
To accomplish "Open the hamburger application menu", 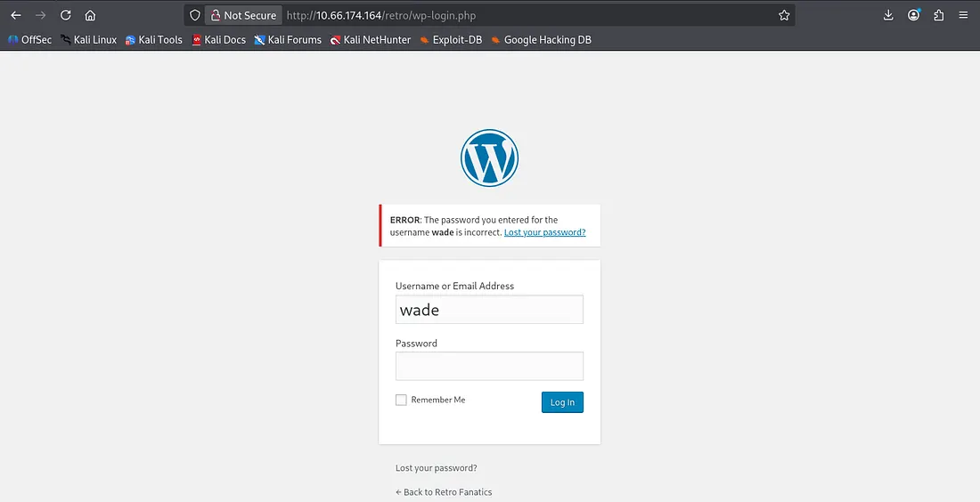I will [963, 15].
